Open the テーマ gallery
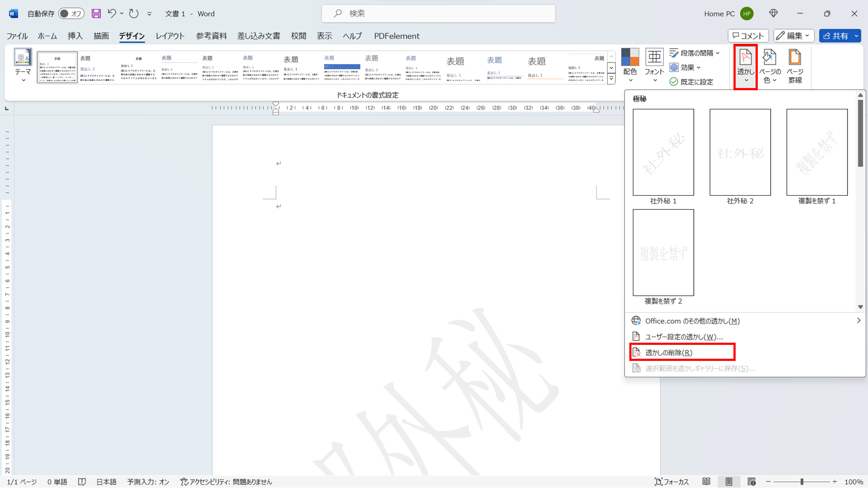 click(x=23, y=66)
